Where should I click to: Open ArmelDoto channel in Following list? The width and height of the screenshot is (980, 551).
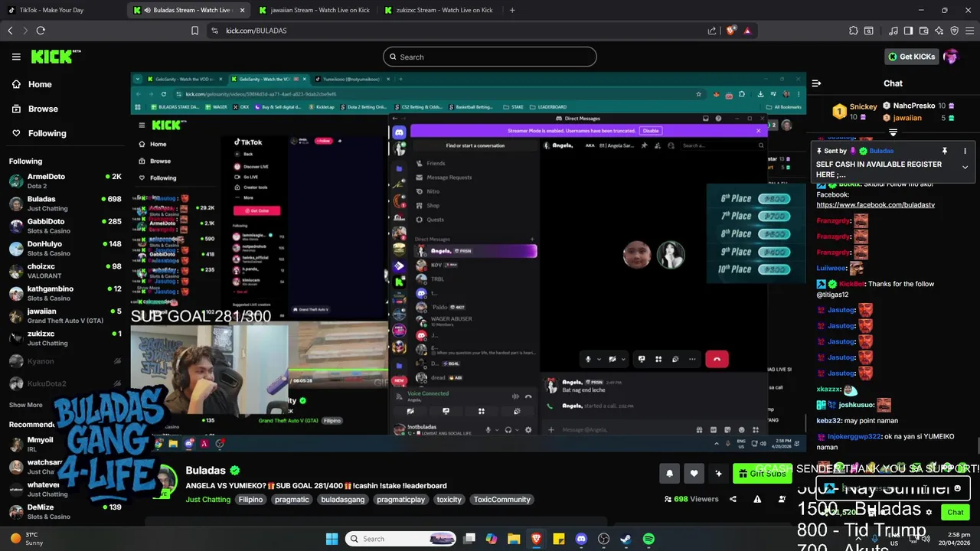coord(65,181)
